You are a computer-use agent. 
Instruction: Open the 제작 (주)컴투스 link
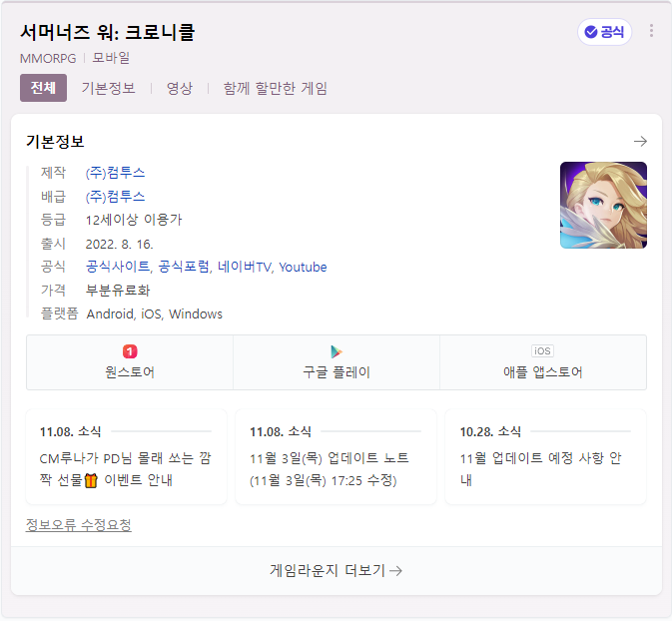point(115,173)
